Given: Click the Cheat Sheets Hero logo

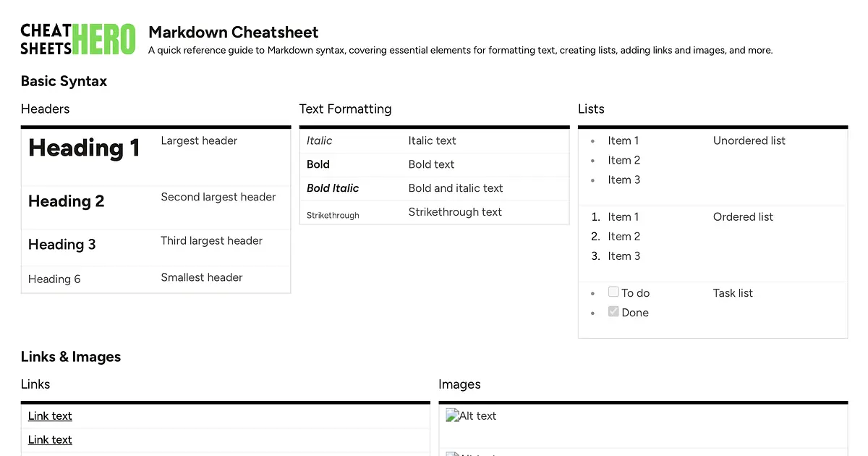Looking at the screenshot, I should 78,40.
